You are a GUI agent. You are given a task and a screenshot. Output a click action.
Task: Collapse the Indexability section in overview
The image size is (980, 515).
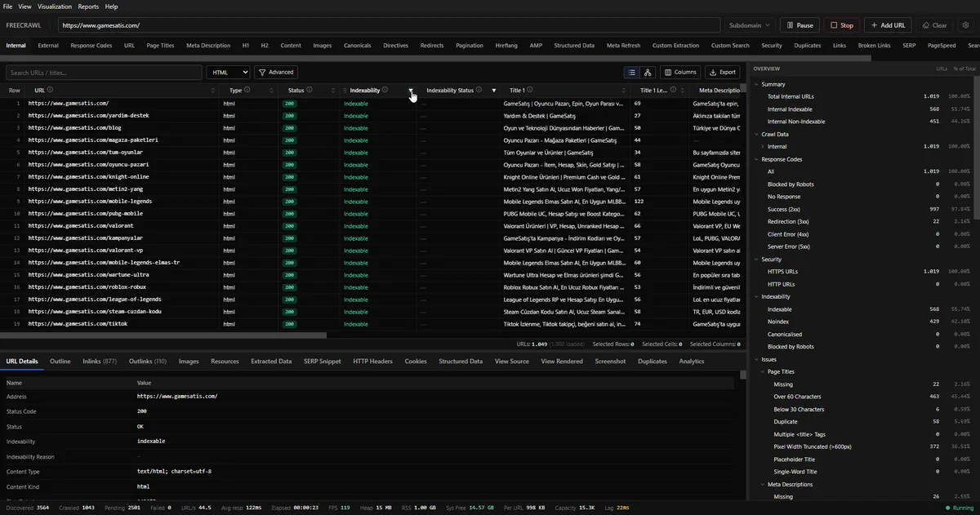coord(756,296)
